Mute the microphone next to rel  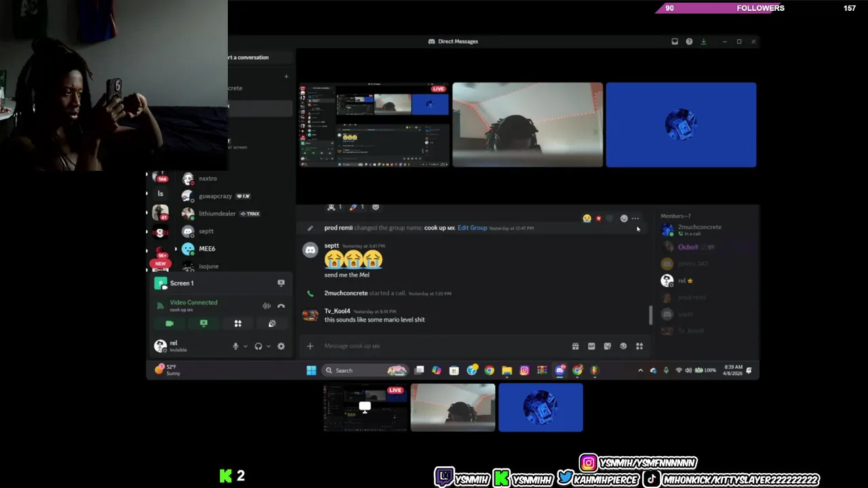tap(235, 346)
